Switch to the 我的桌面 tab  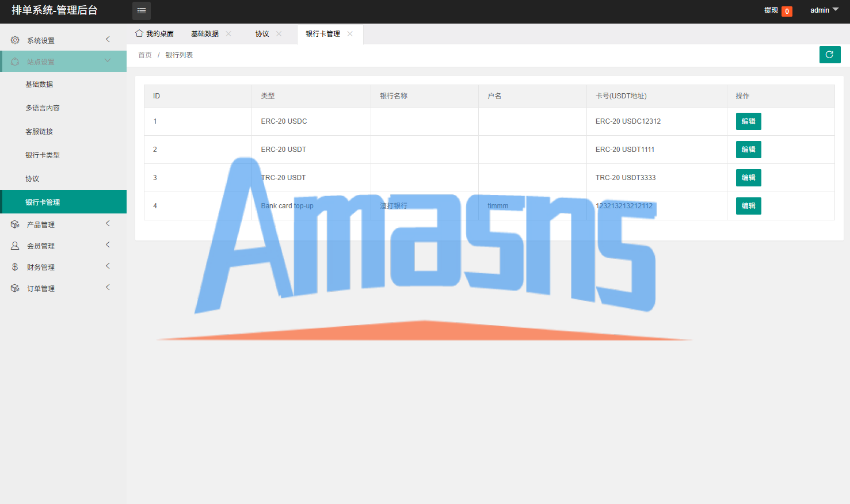pos(155,34)
